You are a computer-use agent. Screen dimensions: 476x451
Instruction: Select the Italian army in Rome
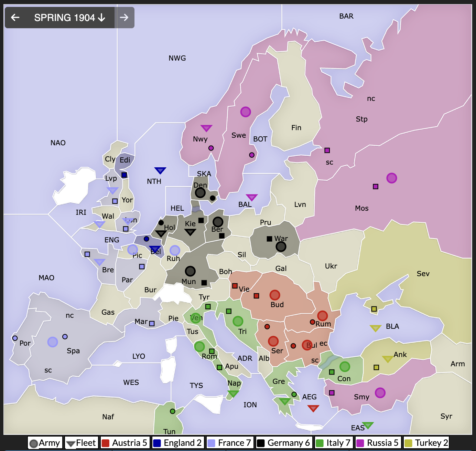tap(199, 346)
